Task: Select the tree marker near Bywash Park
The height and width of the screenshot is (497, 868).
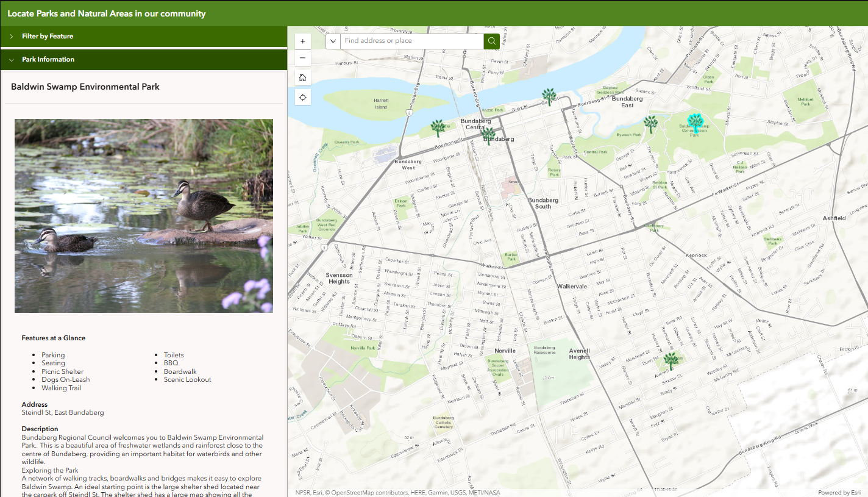Action: (650, 124)
